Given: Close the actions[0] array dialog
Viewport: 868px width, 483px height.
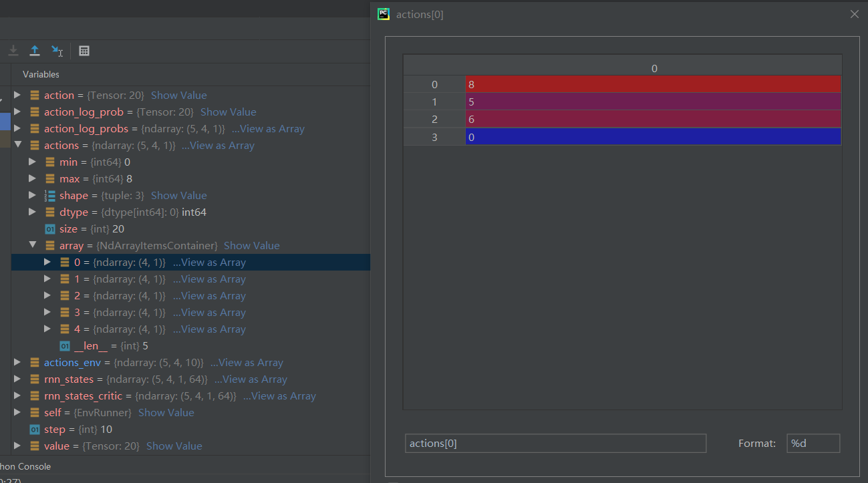Looking at the screenshot, I should click(854, 14).
